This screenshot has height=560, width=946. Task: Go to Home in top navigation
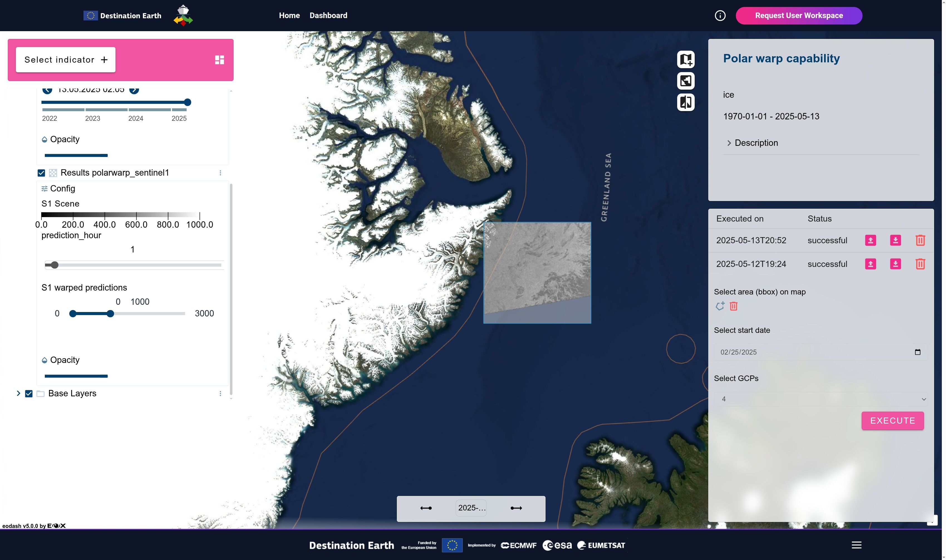click(289, 16)
